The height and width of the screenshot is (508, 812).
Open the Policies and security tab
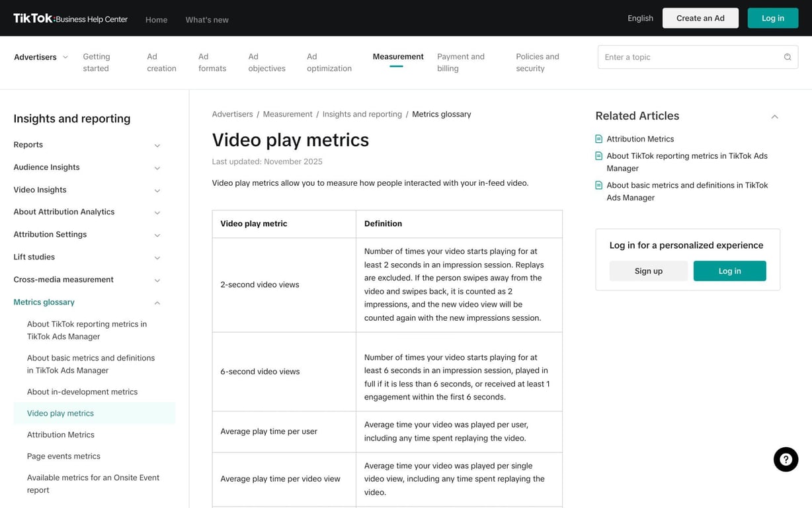(x=538, y=62)
